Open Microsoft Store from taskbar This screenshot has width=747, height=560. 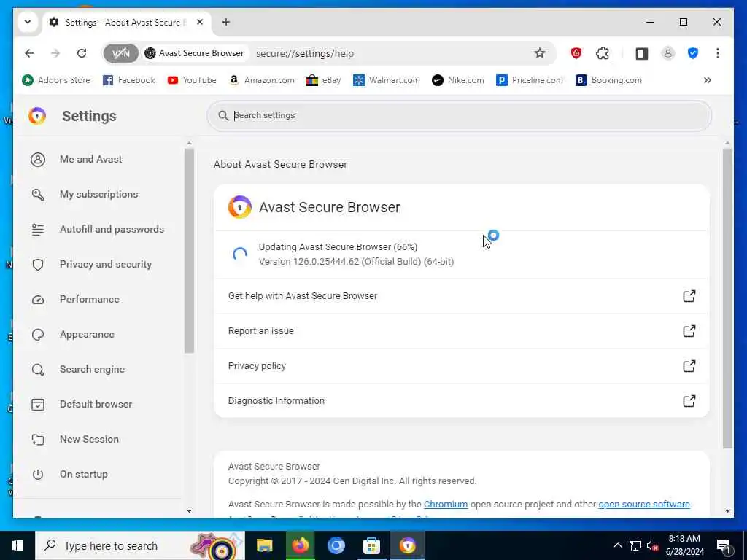point(371,545)
